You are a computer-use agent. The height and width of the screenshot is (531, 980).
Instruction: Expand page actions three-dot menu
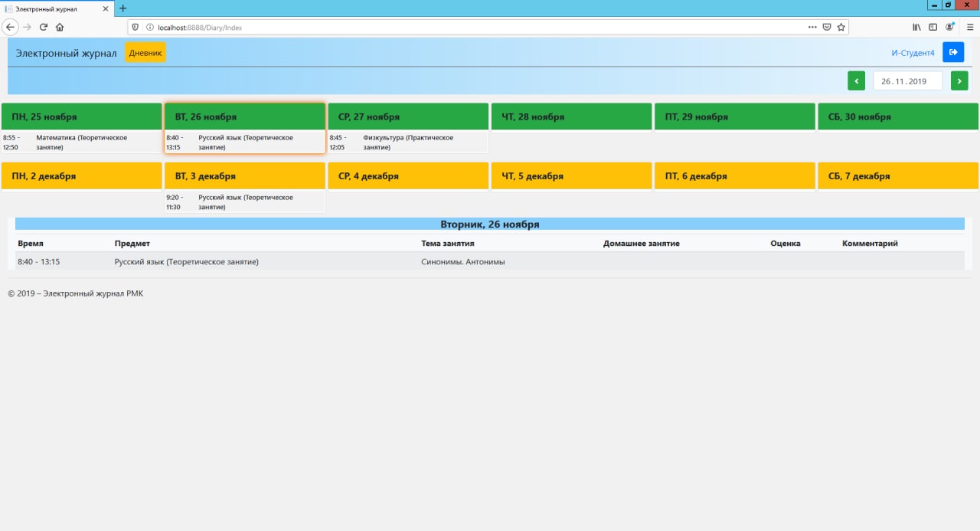click(x=812, y=27)
